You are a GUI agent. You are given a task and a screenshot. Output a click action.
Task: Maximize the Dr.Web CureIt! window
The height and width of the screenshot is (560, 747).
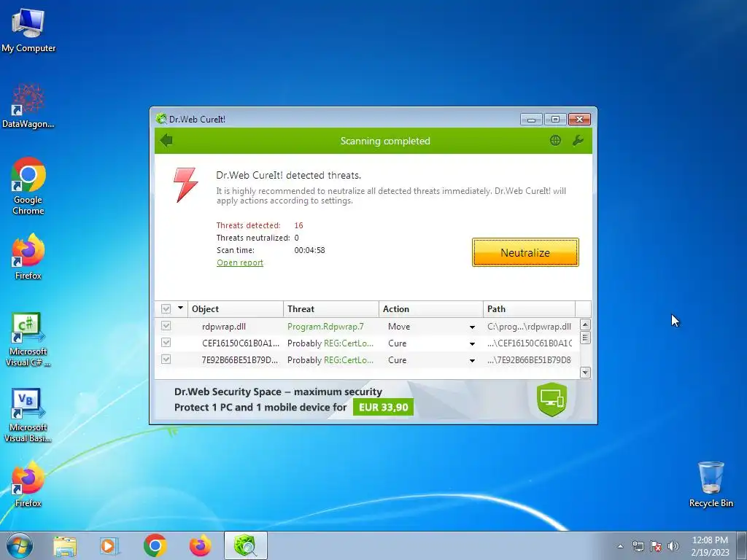click(555, 119)
